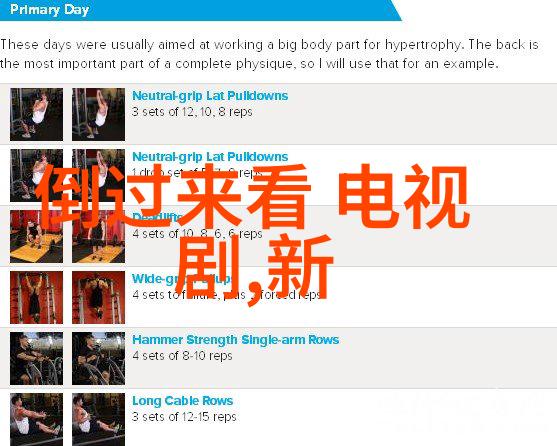
Task: Open left Wide-grip Pull-ups hanging photo
Action: point(37,298)
